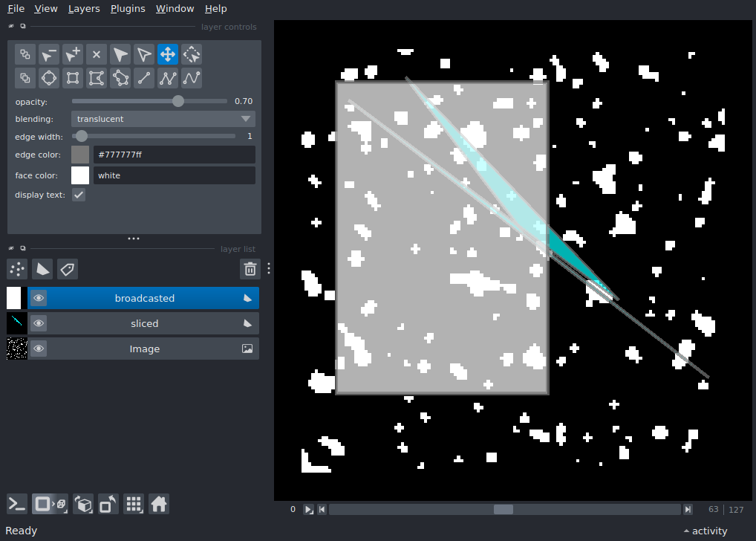Toggle visibility of the sliced layer
Viewport: 756px width, 541px height.
39,323
